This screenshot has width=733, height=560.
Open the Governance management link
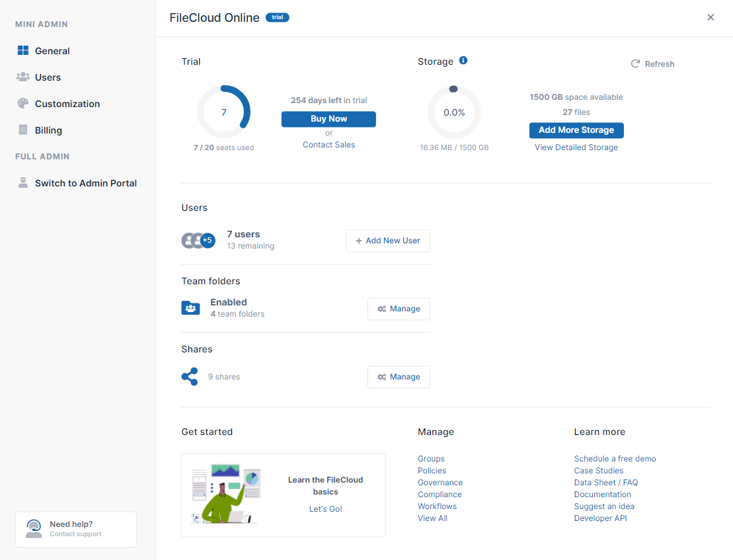[440, 483]
